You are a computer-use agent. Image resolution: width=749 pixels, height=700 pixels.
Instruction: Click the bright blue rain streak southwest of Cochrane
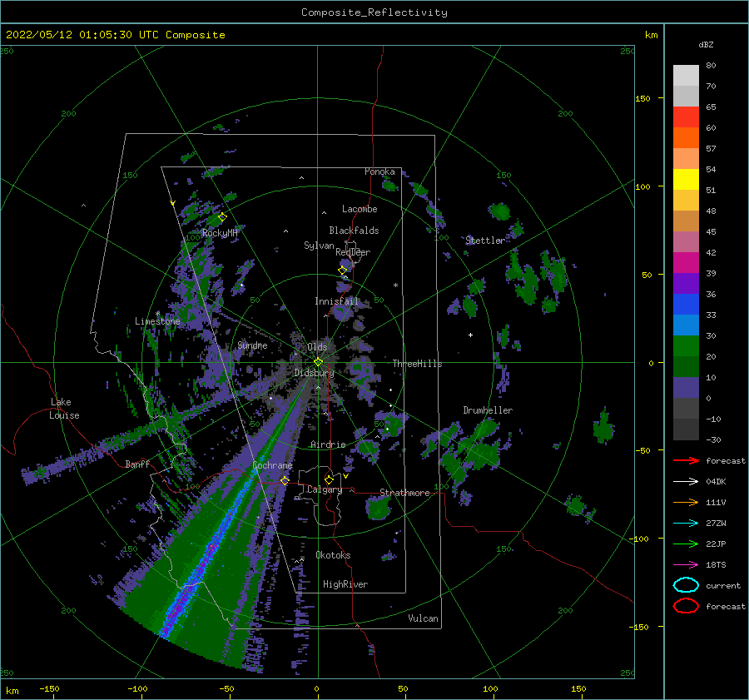coord(211,549)
